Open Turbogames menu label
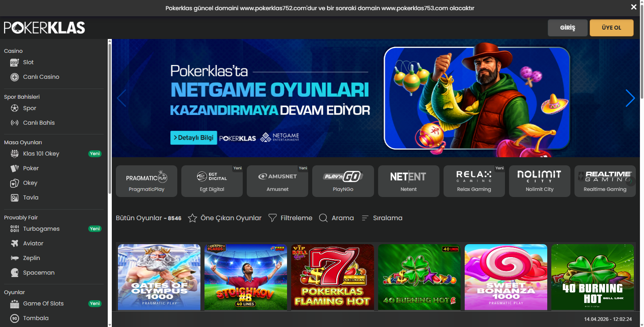Image resolution: width=644 pixels, height=327 pixels. tap(41, 229)
